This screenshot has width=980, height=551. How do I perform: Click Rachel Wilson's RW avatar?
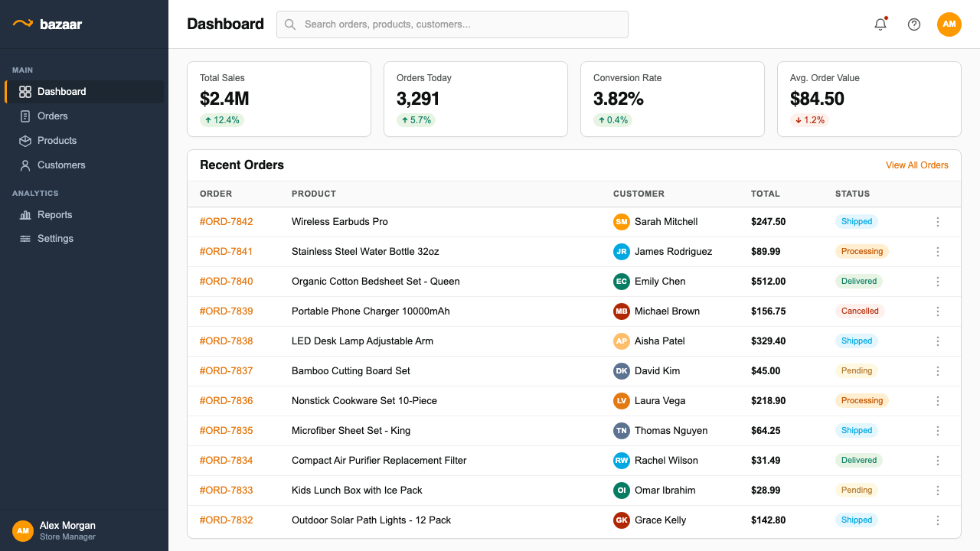(622, 461)
